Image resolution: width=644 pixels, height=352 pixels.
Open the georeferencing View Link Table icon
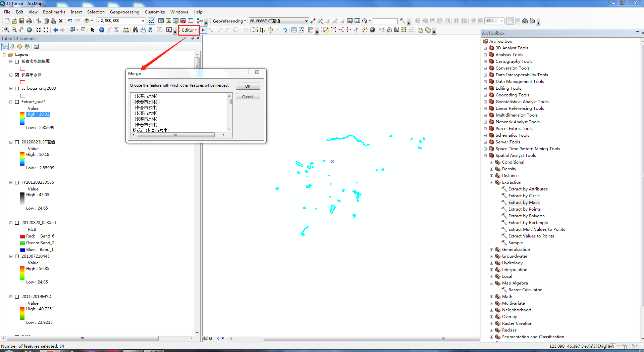[357, 21]
